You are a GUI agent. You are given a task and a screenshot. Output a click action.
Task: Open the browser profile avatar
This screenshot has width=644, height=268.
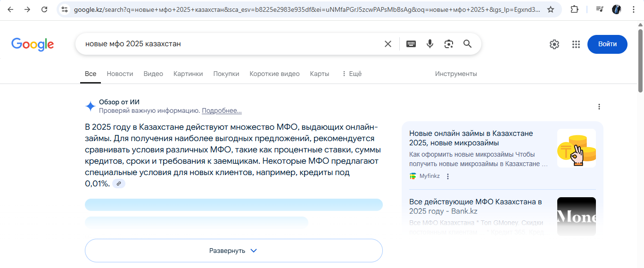[616, 9]
